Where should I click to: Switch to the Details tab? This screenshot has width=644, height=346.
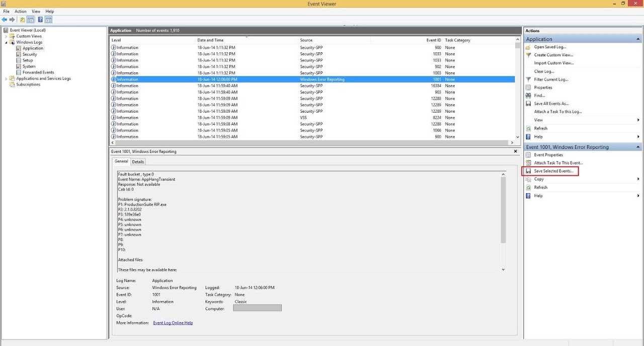[x=138, y=162]
